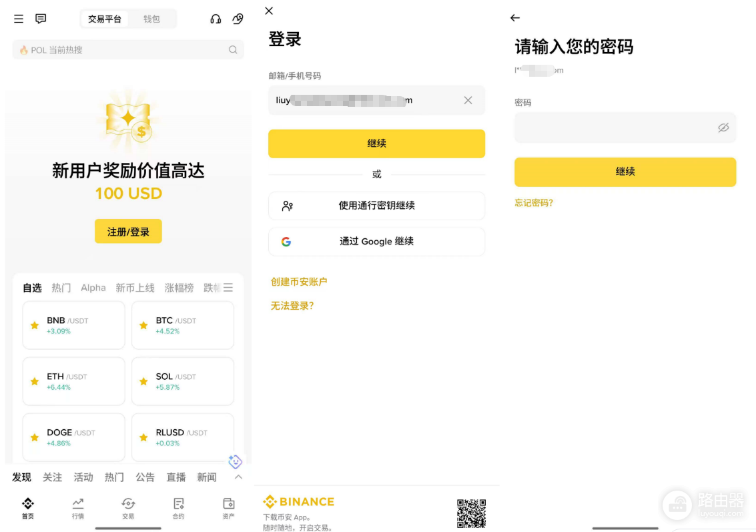756x532 pixels.
Task: Tap the star on the BNB card
Action: [35, 325]
